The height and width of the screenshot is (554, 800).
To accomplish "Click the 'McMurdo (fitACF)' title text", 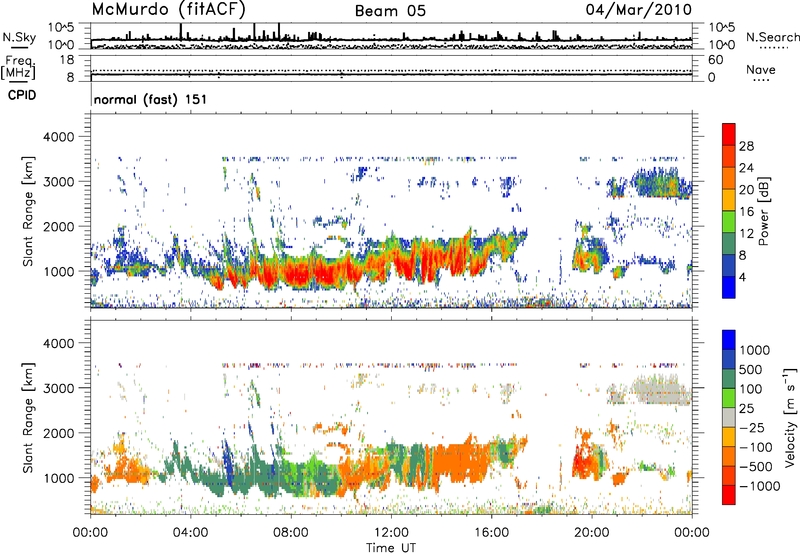I will pos(168,9).
